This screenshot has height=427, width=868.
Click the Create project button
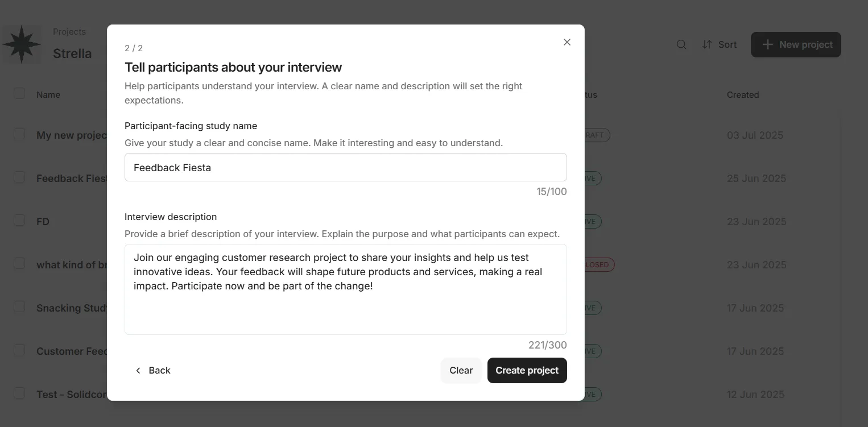pyautogui.click(x=527, y=370)
